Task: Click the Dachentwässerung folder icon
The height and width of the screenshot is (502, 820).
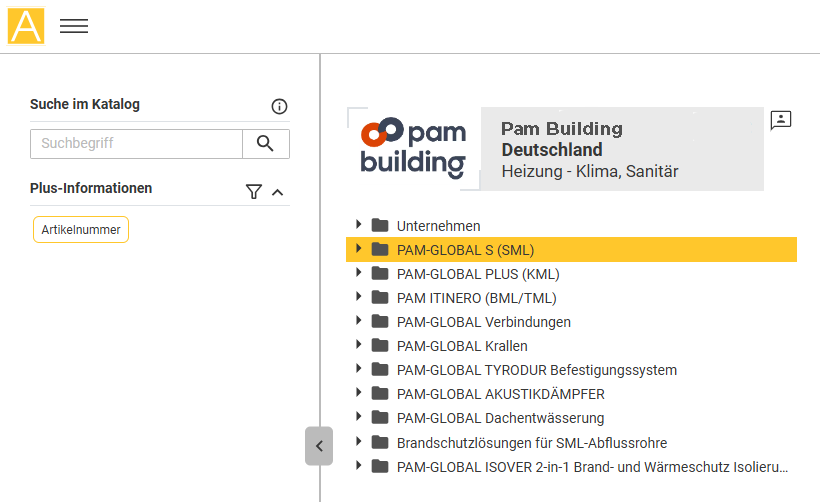Action: pyautogui.click(x=380, y=418)
